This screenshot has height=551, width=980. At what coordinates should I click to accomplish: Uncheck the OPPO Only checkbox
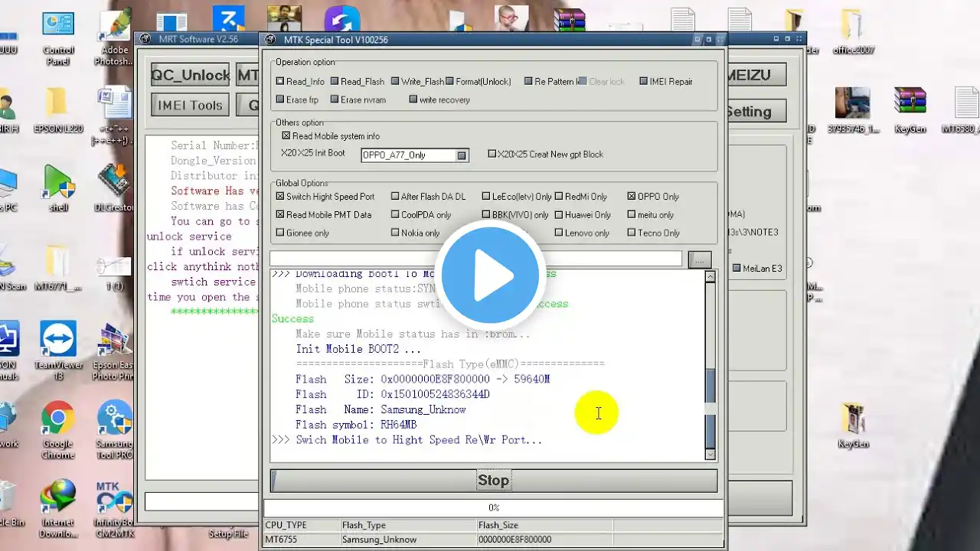pyautogui.click(x=632, y=197)
